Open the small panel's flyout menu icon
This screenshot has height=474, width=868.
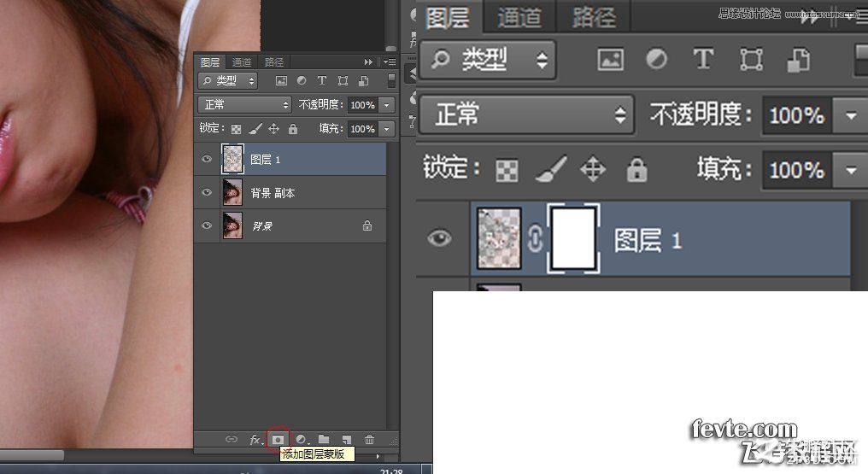(390, 62)
